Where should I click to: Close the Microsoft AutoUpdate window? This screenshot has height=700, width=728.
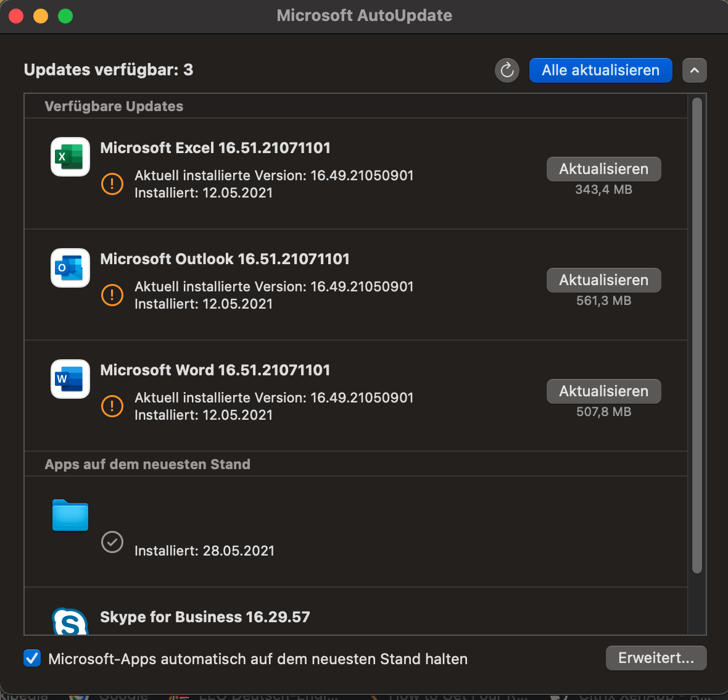point(16,16)
